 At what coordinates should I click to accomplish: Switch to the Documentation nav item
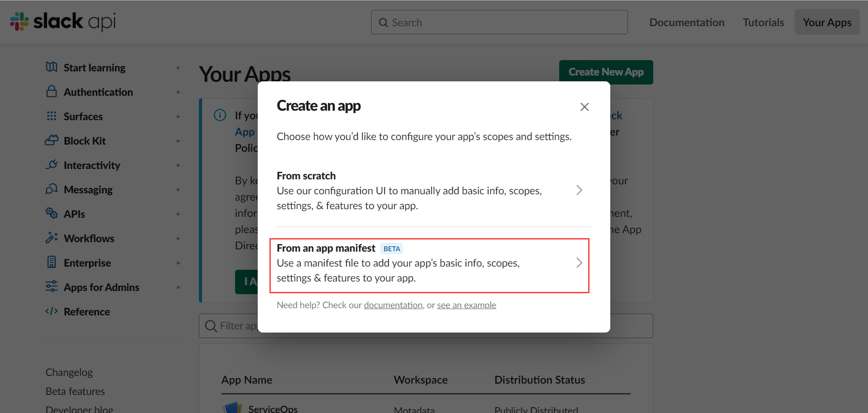coord(686,22)
